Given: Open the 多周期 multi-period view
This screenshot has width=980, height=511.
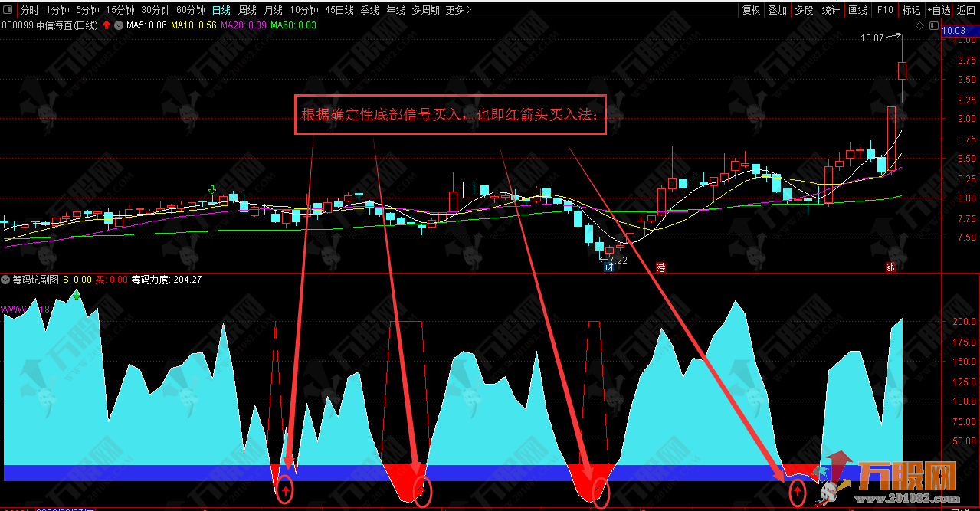Looking at the screenshot, I should (x=425, y=10).
